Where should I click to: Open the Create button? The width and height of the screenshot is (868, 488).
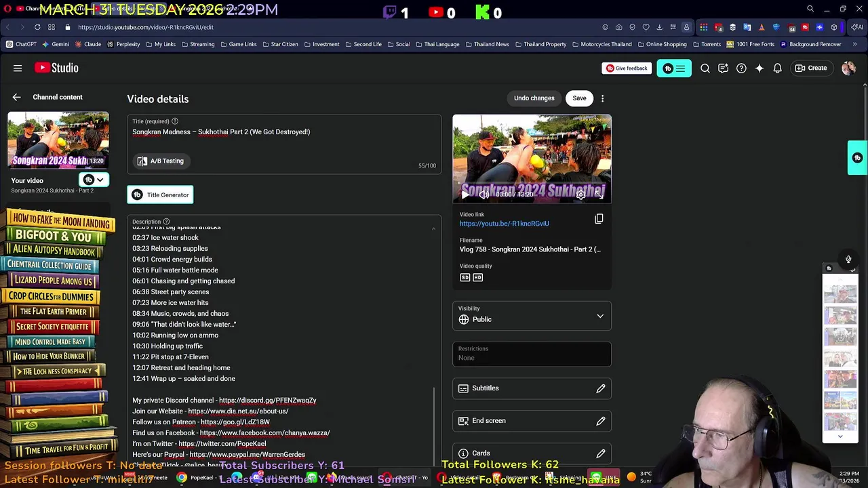click(811, 68)
